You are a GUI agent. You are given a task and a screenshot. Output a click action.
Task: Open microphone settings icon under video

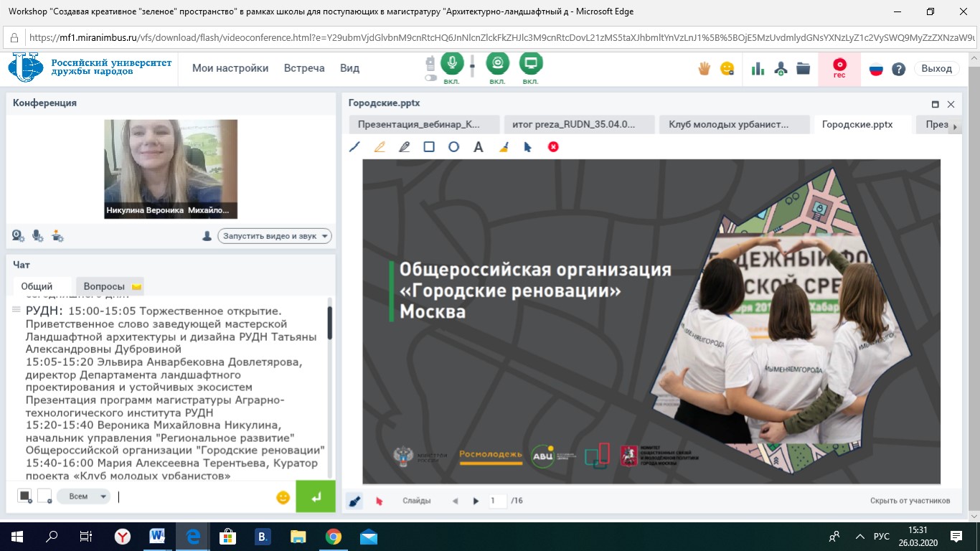click(38, 235)
